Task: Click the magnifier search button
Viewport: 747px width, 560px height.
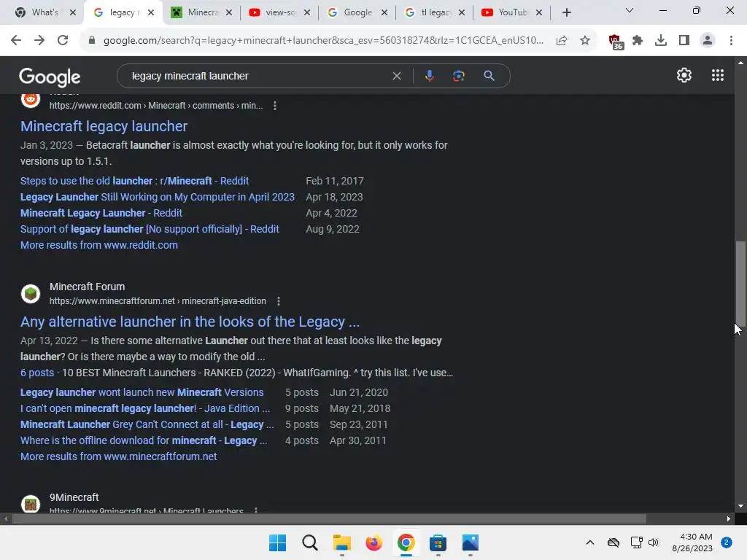Action: click(x=489, y=76)
